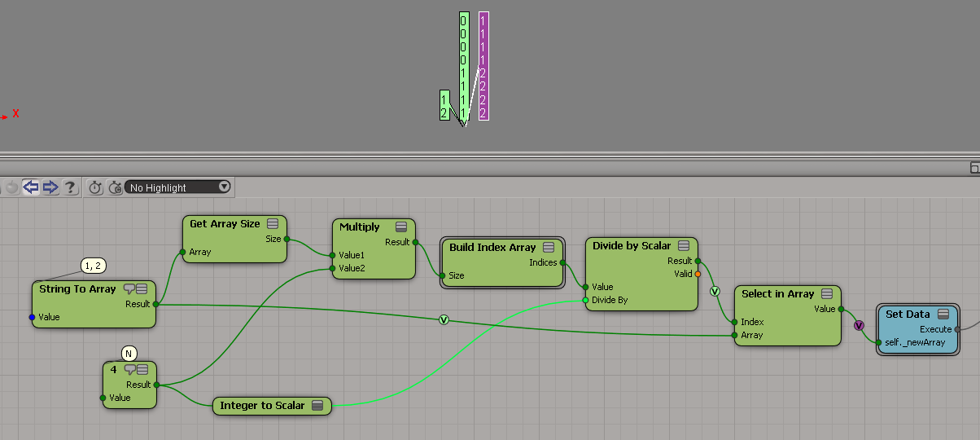Expand the Integer to Scalar node
This screenshot has width=980, height=440.
317,406
